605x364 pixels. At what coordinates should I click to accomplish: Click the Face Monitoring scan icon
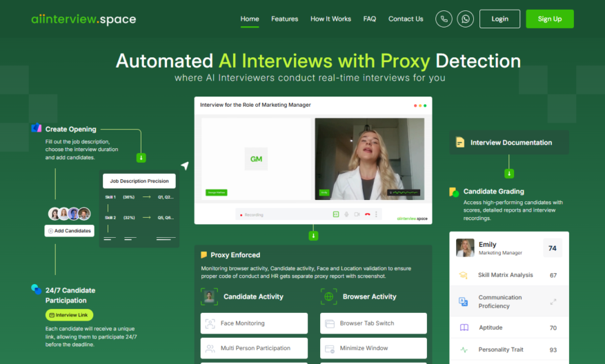click(x=210, y=323)
